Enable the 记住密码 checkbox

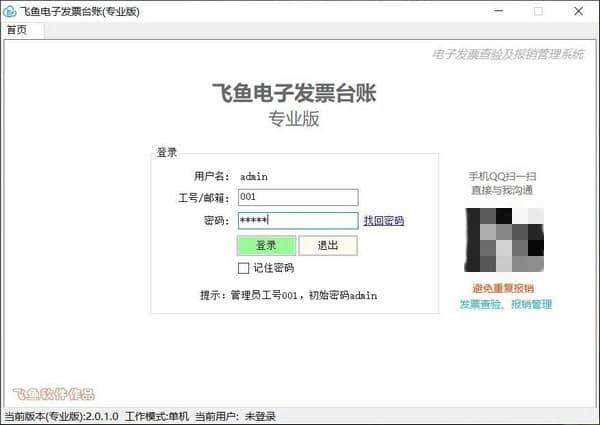243,268
